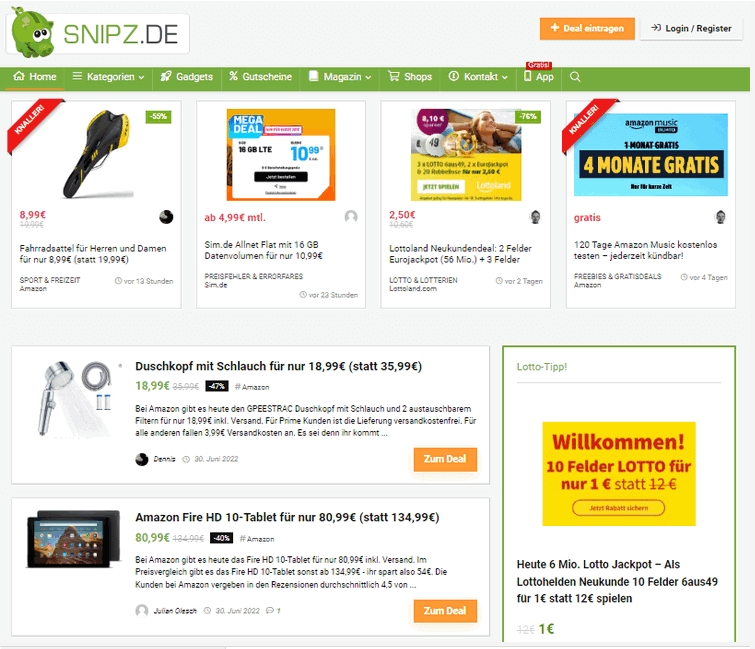Open the 4 Monate Gratis Amazon Music thumbnail
Screen dimensions: 755x649
(651, 155)
